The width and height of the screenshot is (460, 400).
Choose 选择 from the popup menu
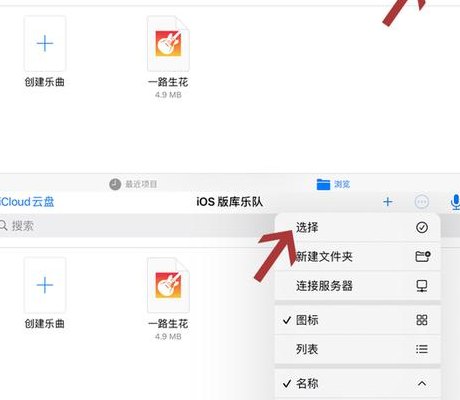coord(357,227)
